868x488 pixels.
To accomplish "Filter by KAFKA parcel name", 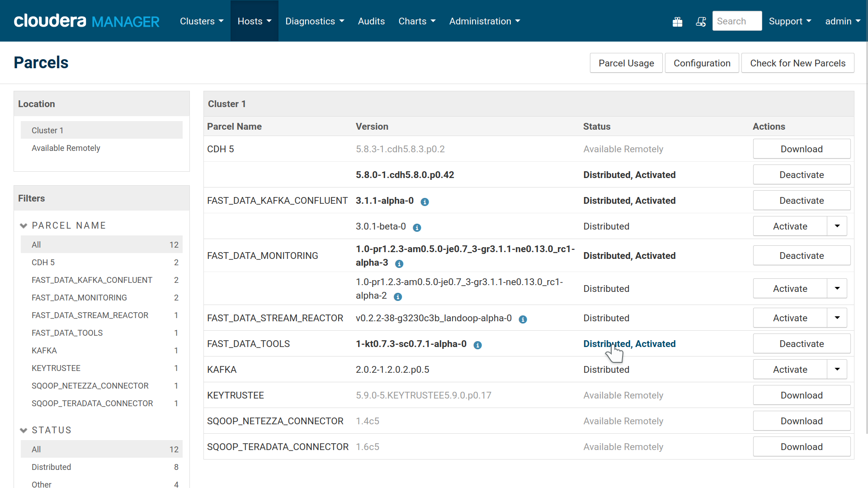I will [x=102, y=350].
